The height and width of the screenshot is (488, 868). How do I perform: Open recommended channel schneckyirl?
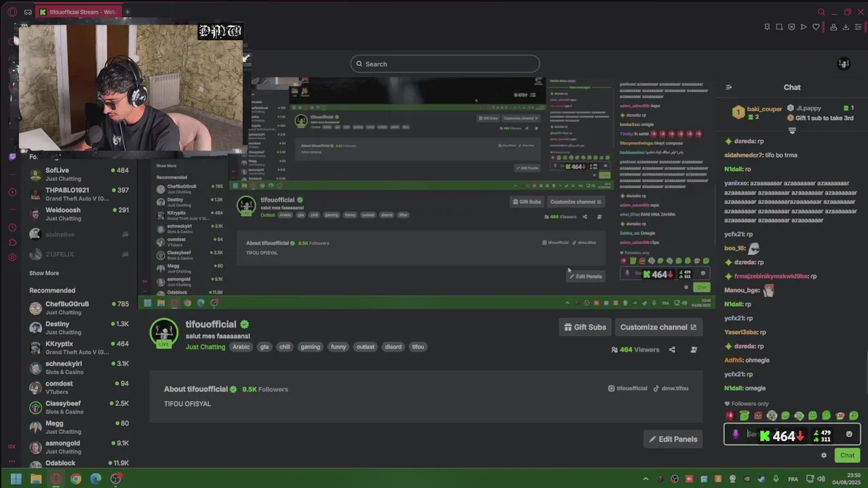(x=79, y=367)
